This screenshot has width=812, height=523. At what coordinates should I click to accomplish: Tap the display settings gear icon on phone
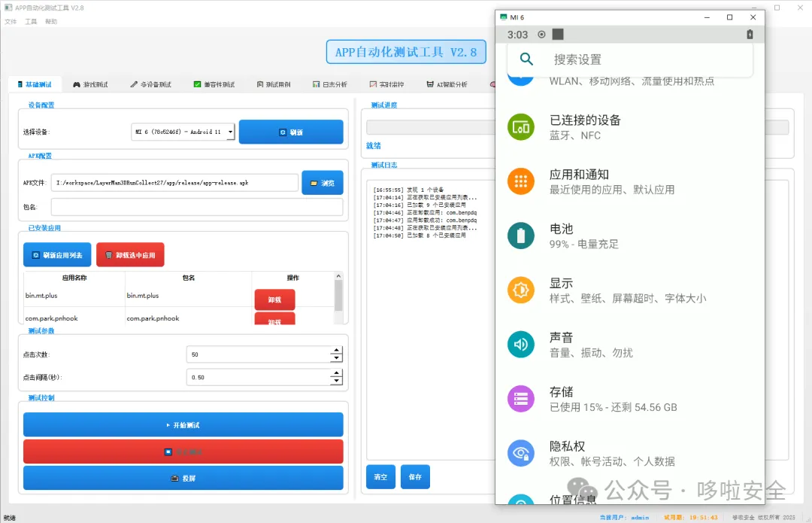pos(521,290)
